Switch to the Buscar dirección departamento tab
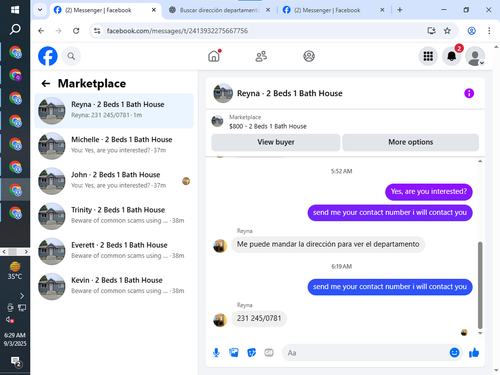The width and height of the screenshot is (500, 375). click(219, 10)
